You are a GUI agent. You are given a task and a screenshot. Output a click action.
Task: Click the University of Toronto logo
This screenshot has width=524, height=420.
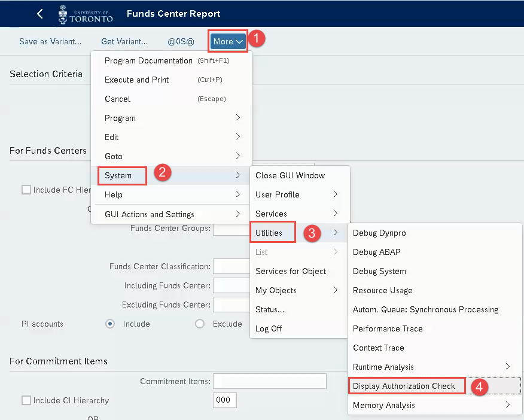click(x=86, y=14)
